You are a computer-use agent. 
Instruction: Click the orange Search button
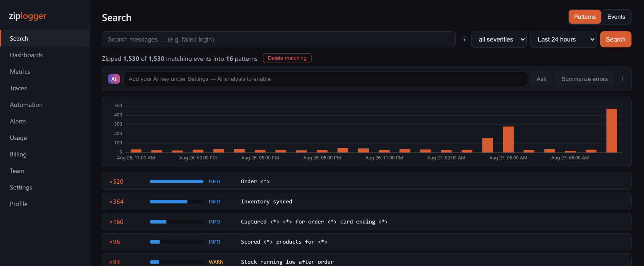pyautogui.click(x=616, y=39)
